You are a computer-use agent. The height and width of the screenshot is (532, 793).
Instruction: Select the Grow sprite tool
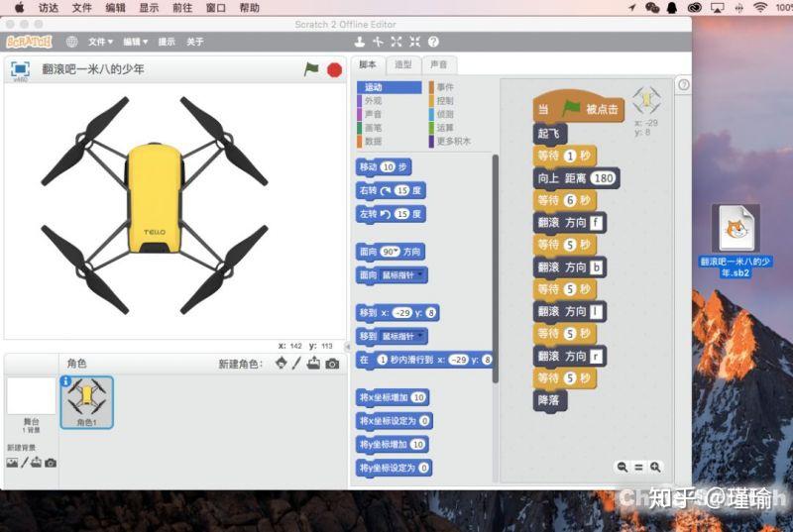pos(396,42)
